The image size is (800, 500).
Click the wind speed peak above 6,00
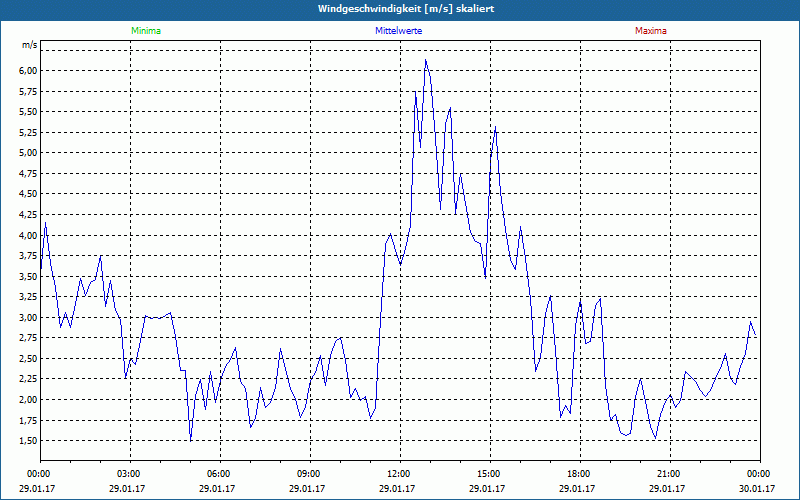click(426, 60)
